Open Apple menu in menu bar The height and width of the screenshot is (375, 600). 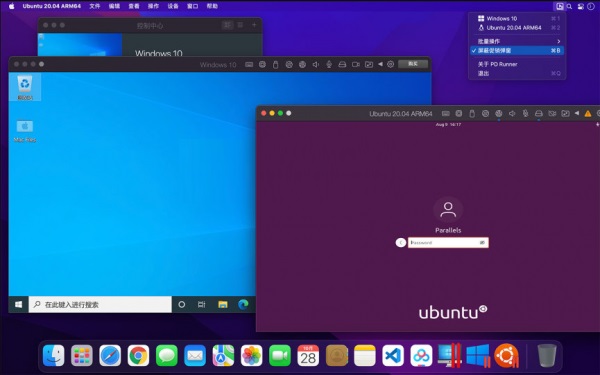click(x=11, y=6)
